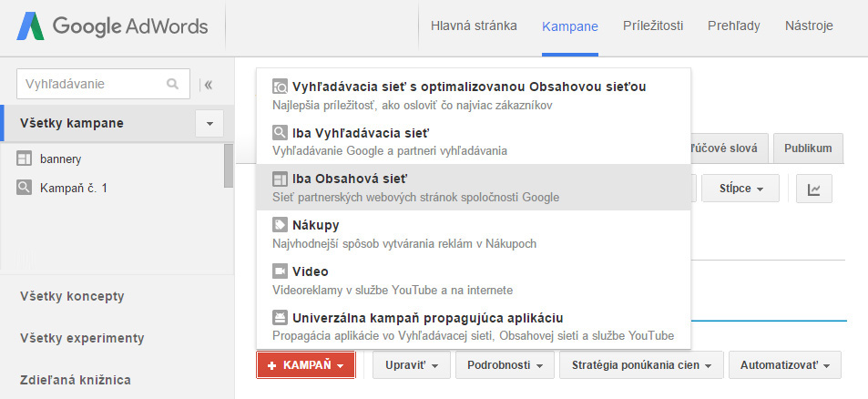Open the red + KAMPAŇ dropdown button
Screen dimensions: 868x399
pos(305,365)
